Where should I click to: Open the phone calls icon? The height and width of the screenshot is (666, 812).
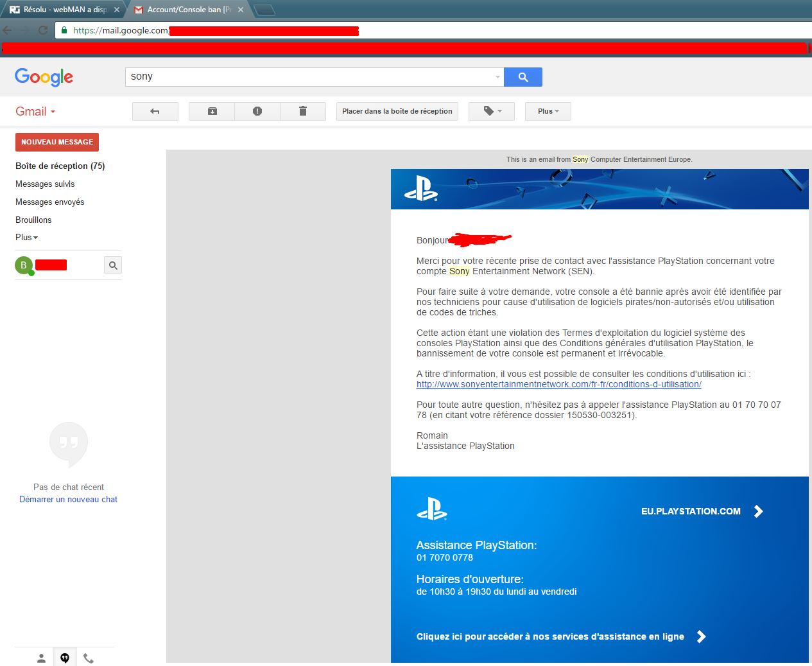coord(89,658)
